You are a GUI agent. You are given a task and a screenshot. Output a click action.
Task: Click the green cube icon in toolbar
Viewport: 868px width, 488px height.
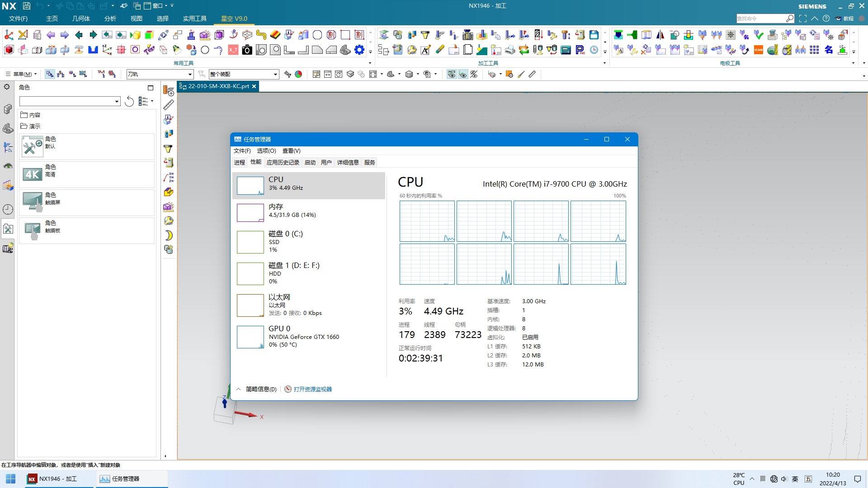point(149,35)
